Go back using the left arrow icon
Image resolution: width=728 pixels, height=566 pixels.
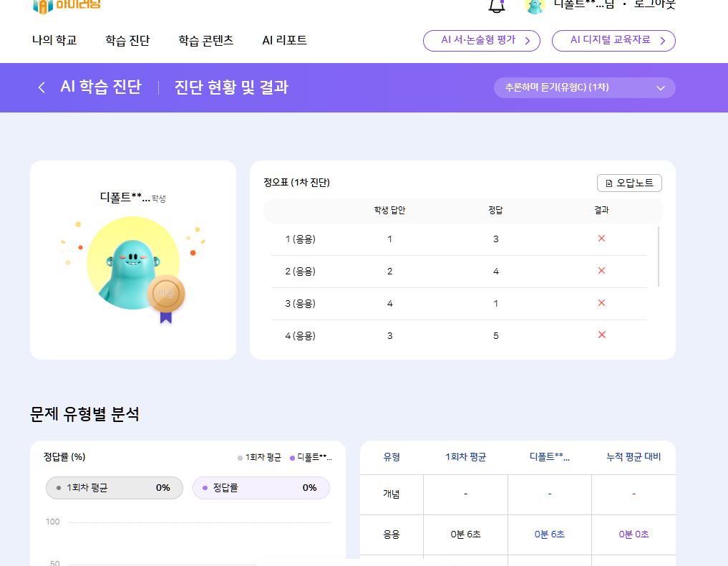[x=42, y=87]
